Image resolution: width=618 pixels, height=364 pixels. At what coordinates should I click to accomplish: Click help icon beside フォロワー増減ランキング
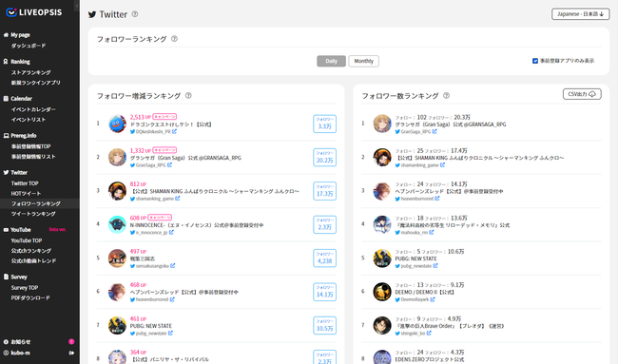click(188, 95)
